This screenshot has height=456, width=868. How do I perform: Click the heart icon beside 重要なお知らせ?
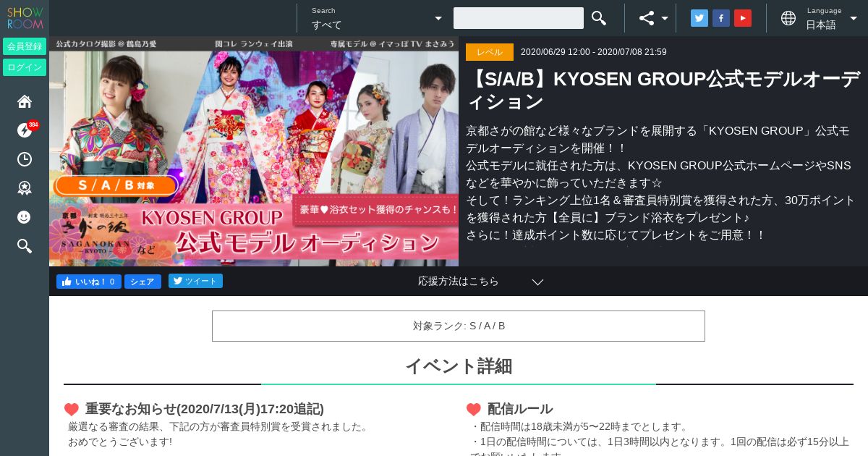(72, 410)
